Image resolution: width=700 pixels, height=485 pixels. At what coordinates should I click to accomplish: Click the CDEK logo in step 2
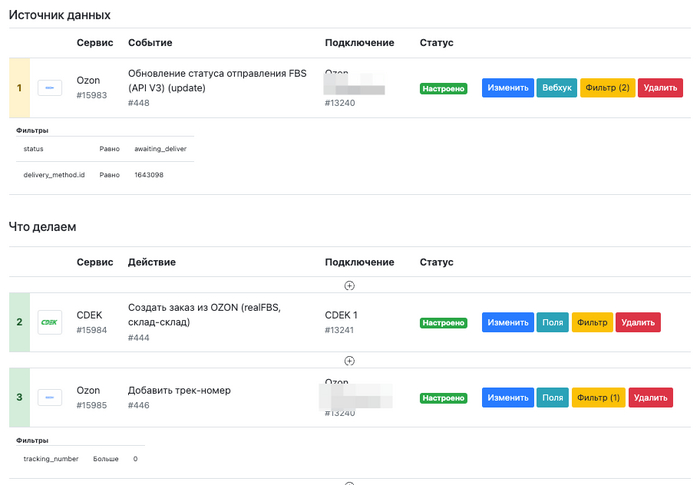tap(51, 322)
